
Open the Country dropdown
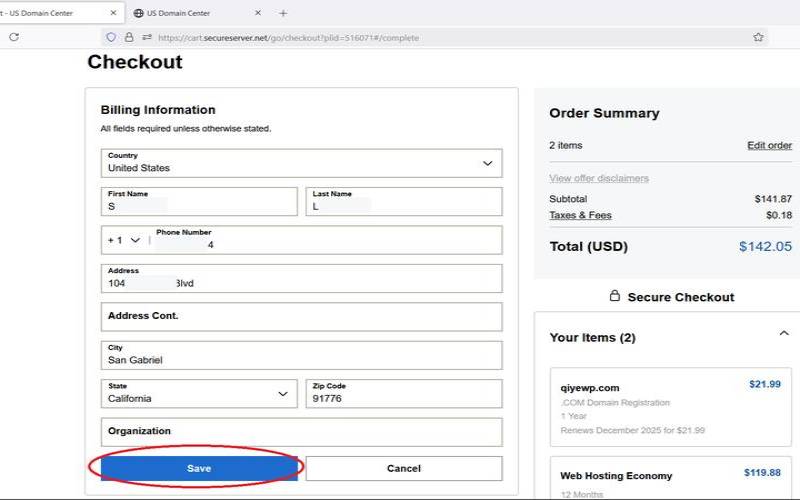tap(301, 163)
